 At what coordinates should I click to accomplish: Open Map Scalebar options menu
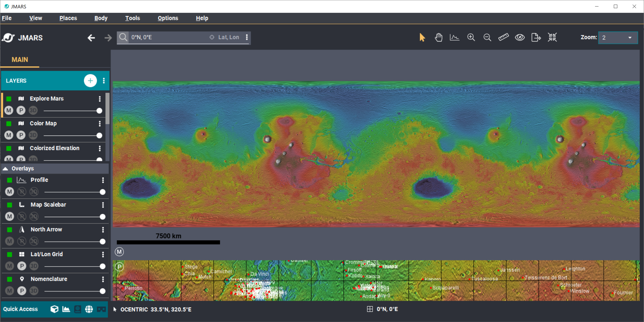pos(103,205)
